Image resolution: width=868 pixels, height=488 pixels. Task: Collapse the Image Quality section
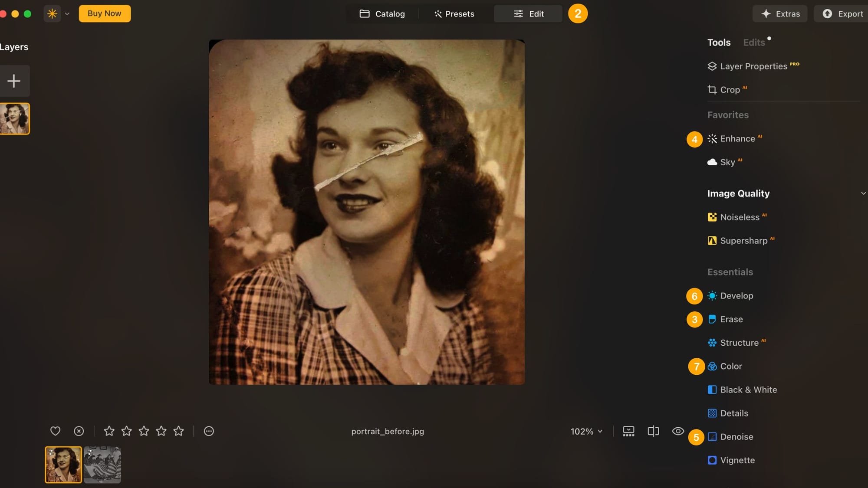pos(863,193)
